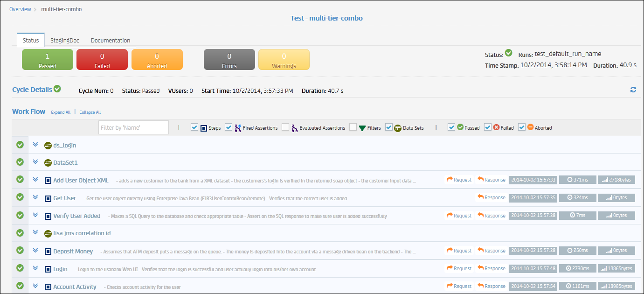Expand the Account Activity step details
644x294 pixels.
coord(35,286)
